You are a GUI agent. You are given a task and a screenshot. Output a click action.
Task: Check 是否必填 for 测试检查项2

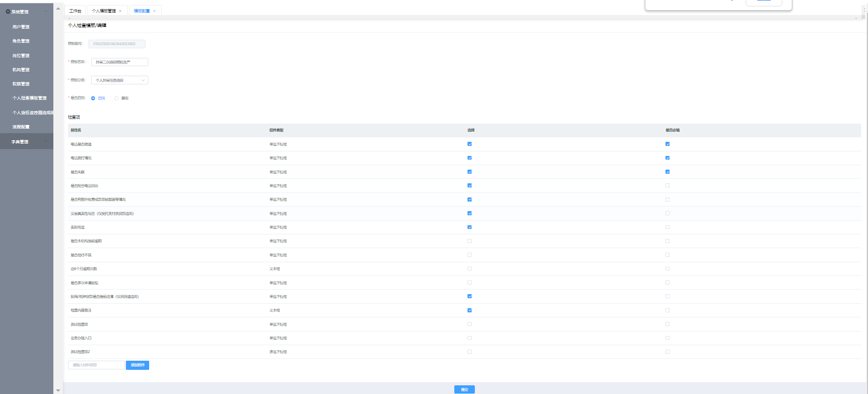[667, 352]
